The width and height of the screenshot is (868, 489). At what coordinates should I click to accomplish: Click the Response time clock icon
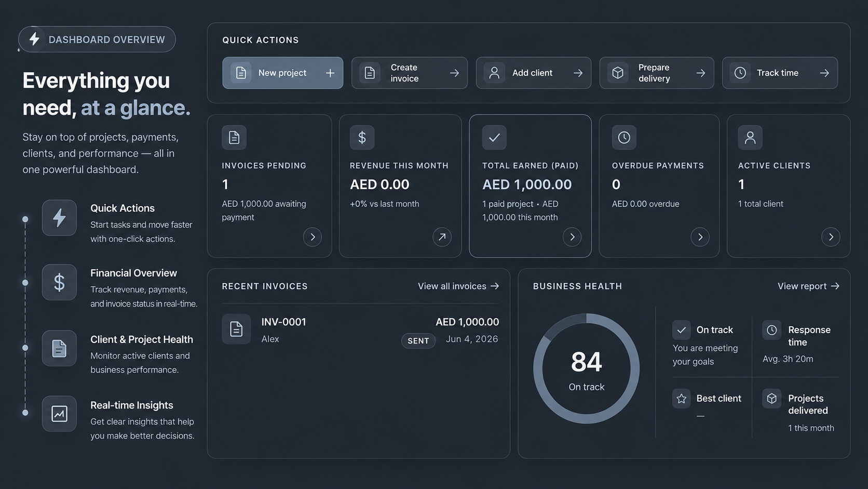coord(772,330)
